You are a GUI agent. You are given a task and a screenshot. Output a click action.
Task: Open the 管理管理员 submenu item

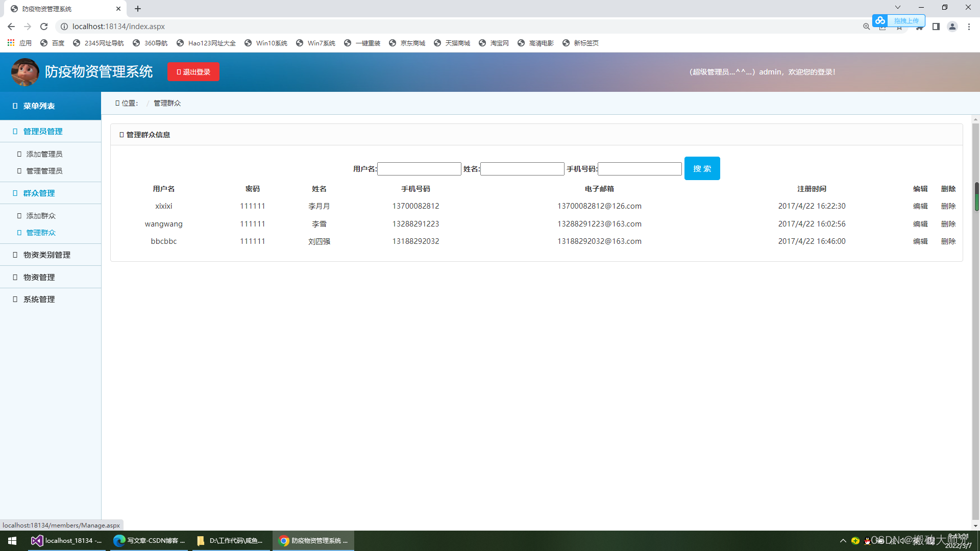(44, 171)
